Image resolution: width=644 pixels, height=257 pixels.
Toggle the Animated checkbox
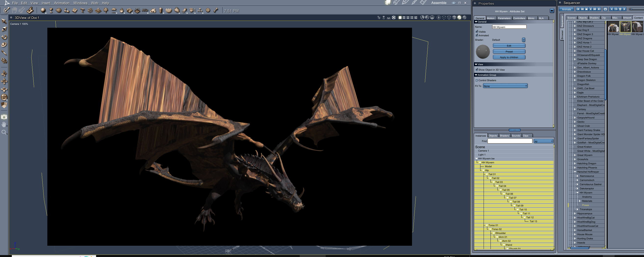coord(477,35)
